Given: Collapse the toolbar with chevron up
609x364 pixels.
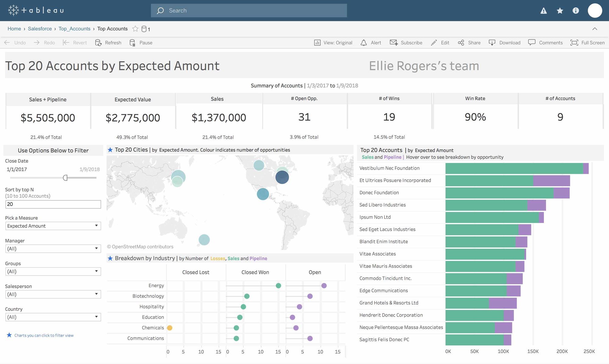Looking at the screenshot, I should click(x=594, y=29).
